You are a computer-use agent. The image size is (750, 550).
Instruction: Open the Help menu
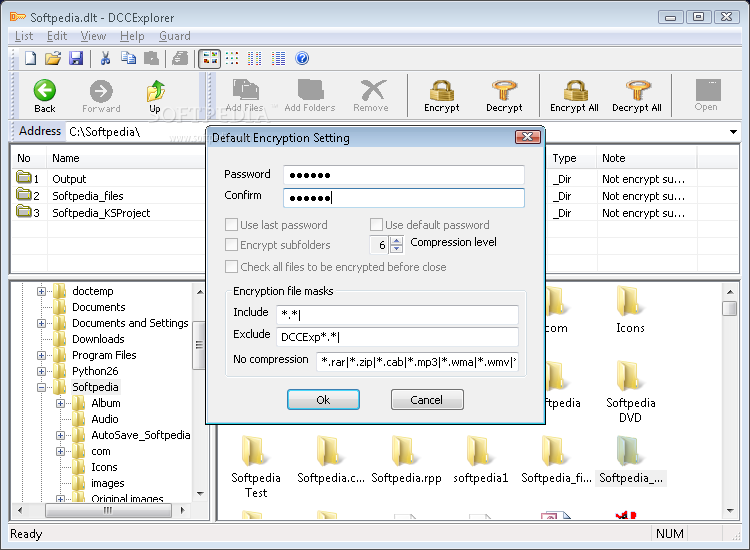[132, 36]
